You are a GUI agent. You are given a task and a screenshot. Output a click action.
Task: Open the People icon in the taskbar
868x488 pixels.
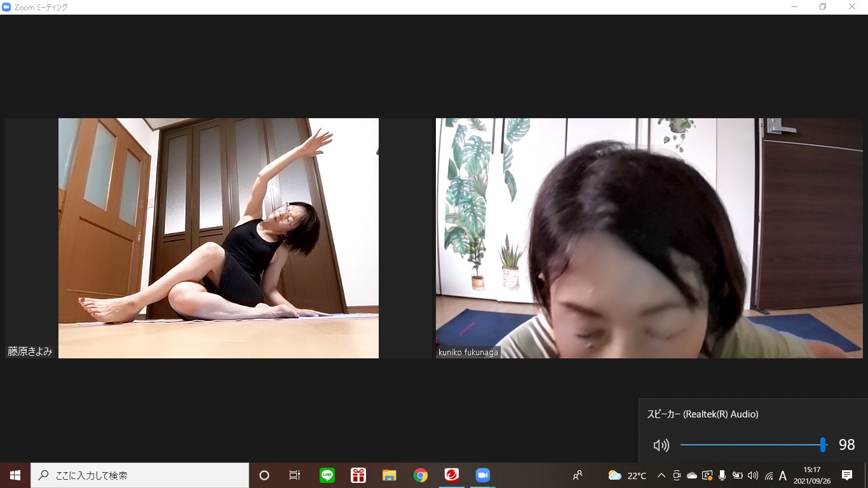click(578, 475)
